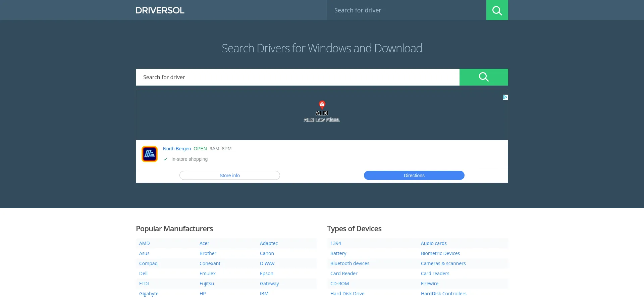Open the Bluetooth devices link
Viewport: 644px width, 298px height.
pos(350,263)
